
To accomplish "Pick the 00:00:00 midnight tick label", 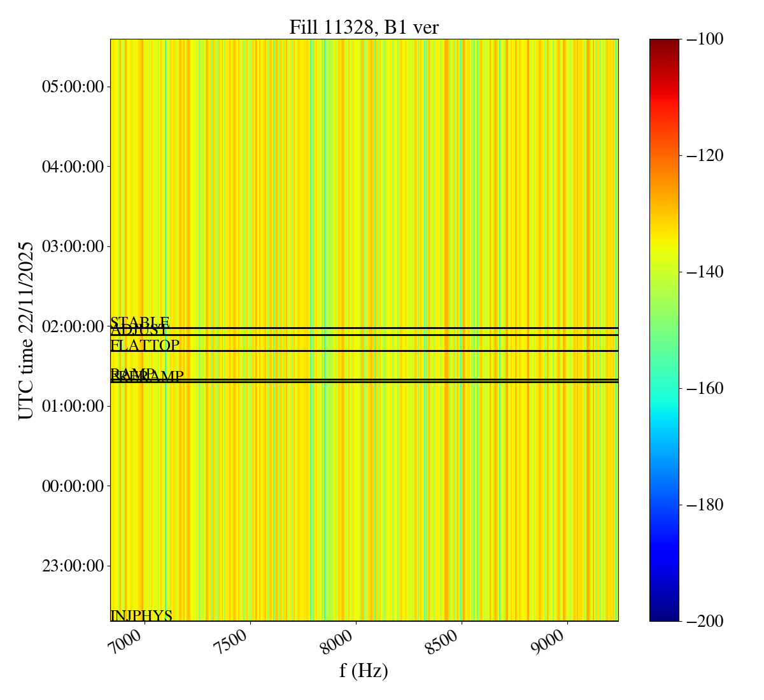I will point(73,486).
